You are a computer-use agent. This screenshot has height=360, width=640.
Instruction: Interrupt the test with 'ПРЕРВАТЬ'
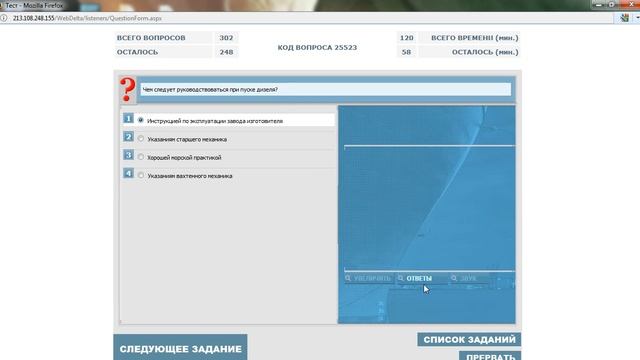coord(490,356)
